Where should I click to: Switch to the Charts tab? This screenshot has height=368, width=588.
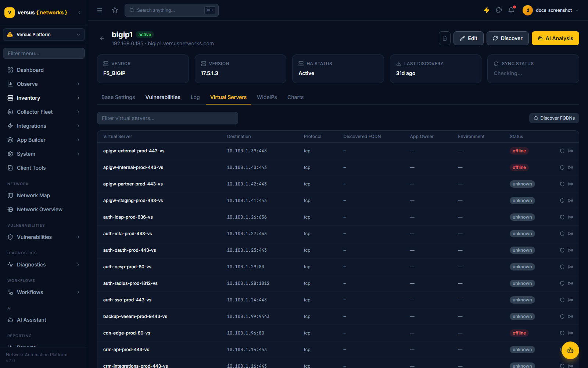295,97
